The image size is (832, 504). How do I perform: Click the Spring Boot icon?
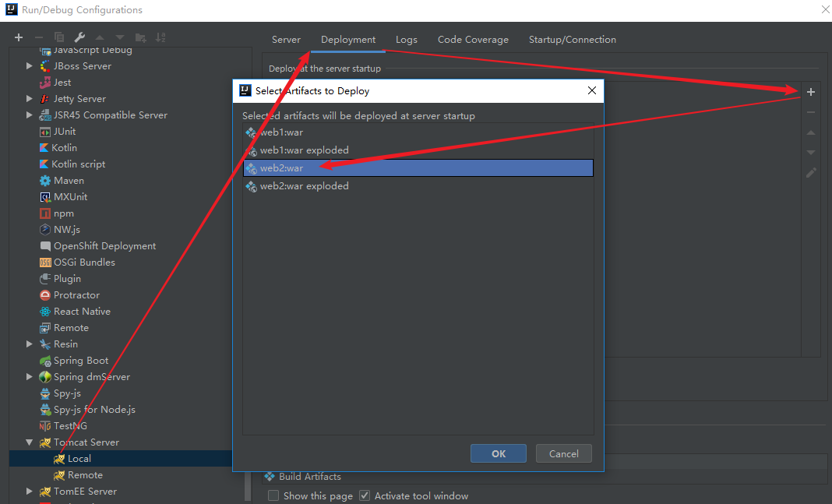[45, 361]
